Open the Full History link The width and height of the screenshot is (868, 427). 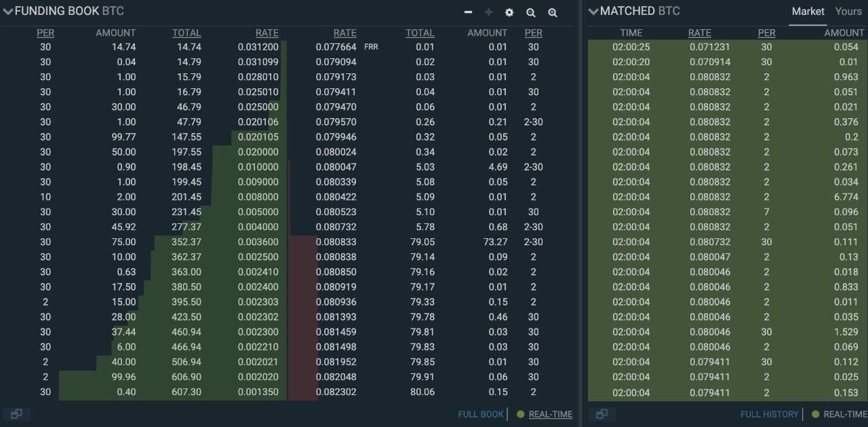[x=768, y=414]
